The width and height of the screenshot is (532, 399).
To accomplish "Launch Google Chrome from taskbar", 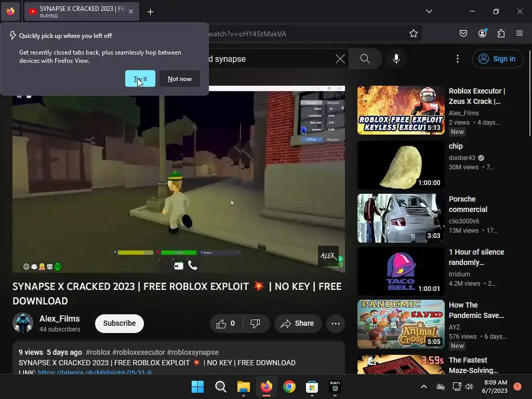I will pos(289,387).
